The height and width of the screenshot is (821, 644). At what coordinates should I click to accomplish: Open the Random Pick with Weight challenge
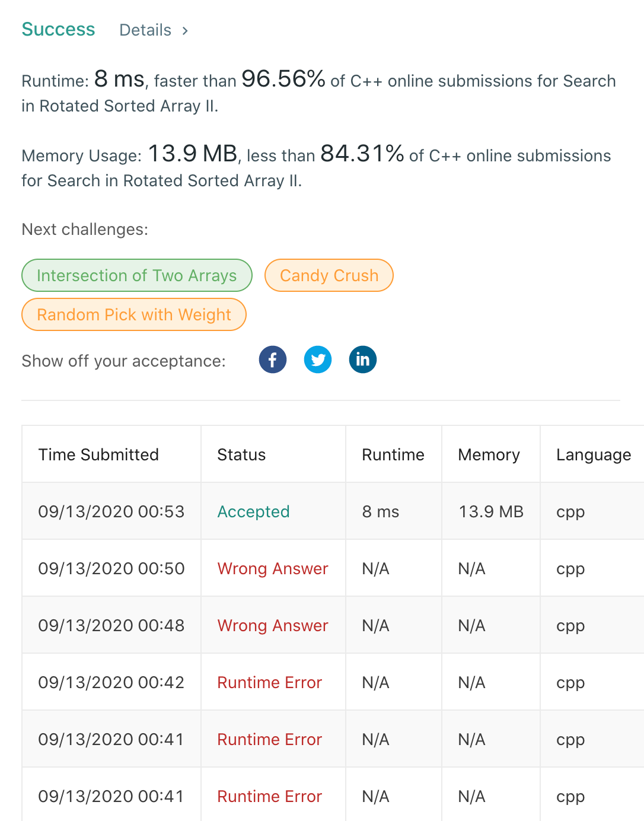(x=133, y=314)
